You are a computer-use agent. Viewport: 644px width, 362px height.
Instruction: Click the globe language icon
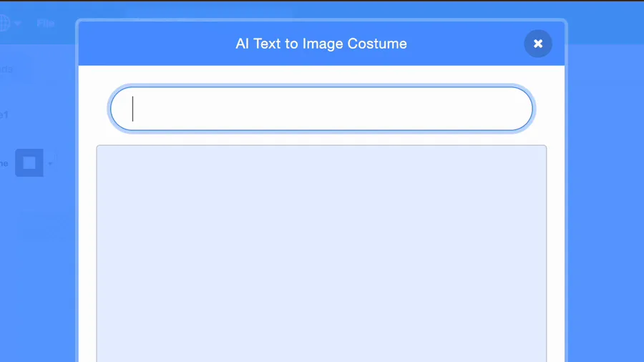tap(4, 23)
